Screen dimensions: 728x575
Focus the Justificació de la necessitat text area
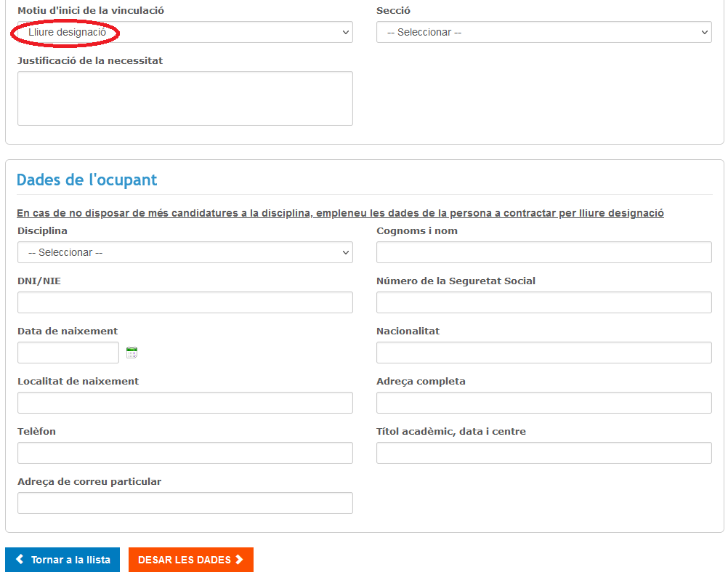[185, 98]
